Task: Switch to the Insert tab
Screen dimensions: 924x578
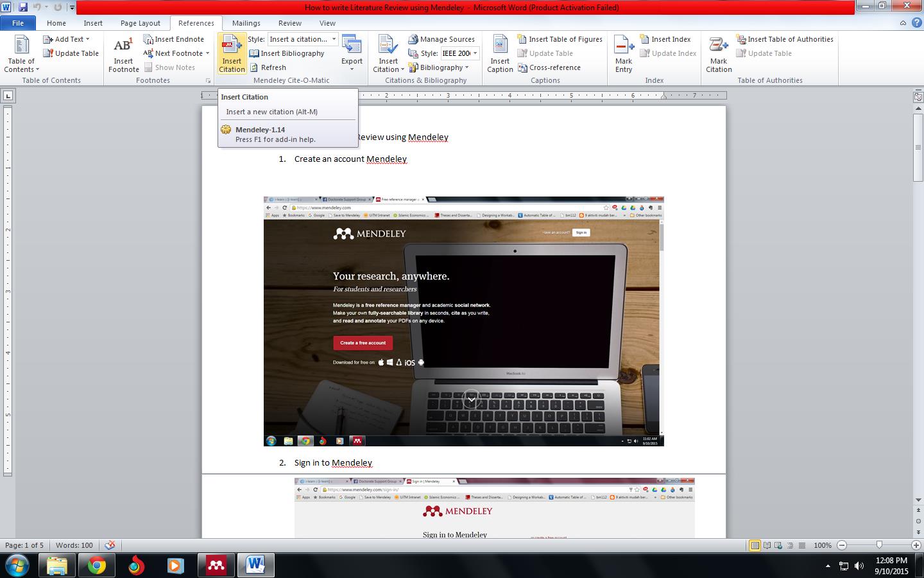Action: [x=93, y=23]
